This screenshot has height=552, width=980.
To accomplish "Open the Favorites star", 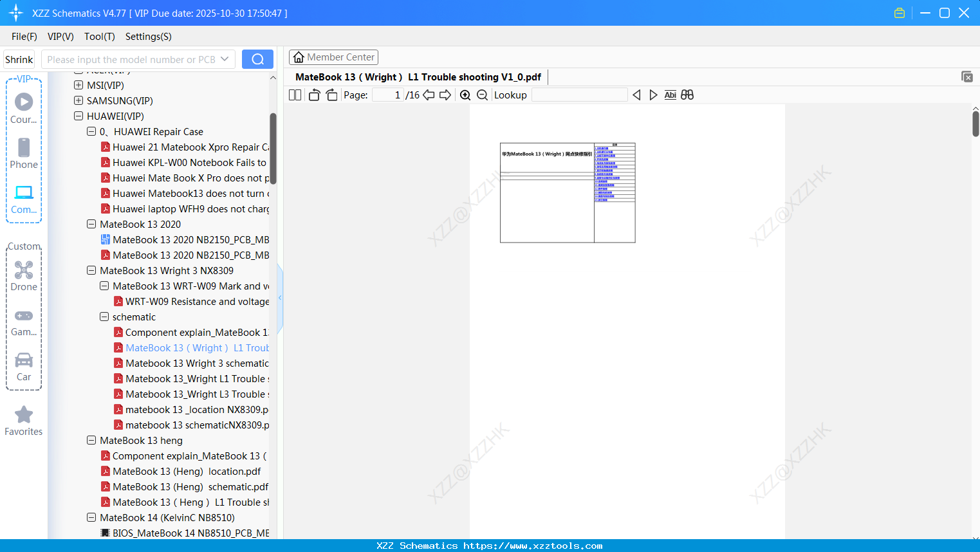I will pyautogui.click(x=24, y=421).
